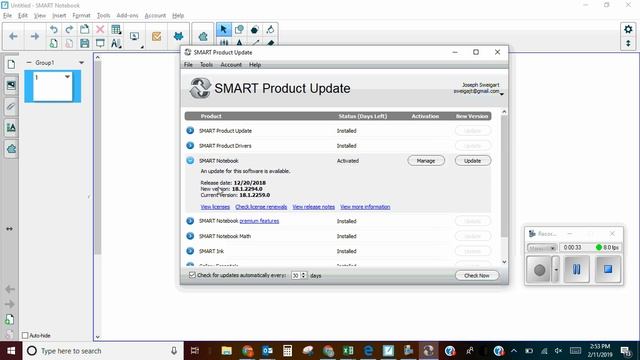Expand the SMART Notebook Math row
The image size is (640, 360).
click(190, 236)
